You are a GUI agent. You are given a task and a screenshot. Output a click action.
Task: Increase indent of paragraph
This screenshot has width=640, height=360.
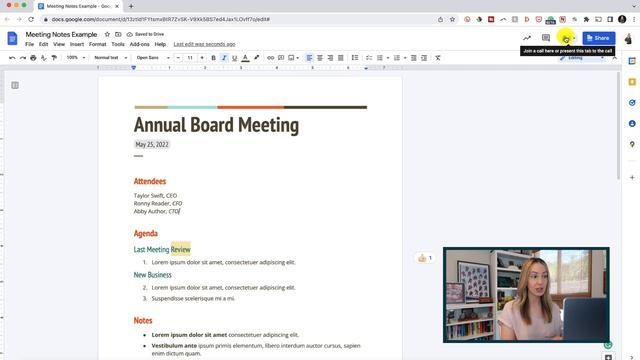[424, 58]
